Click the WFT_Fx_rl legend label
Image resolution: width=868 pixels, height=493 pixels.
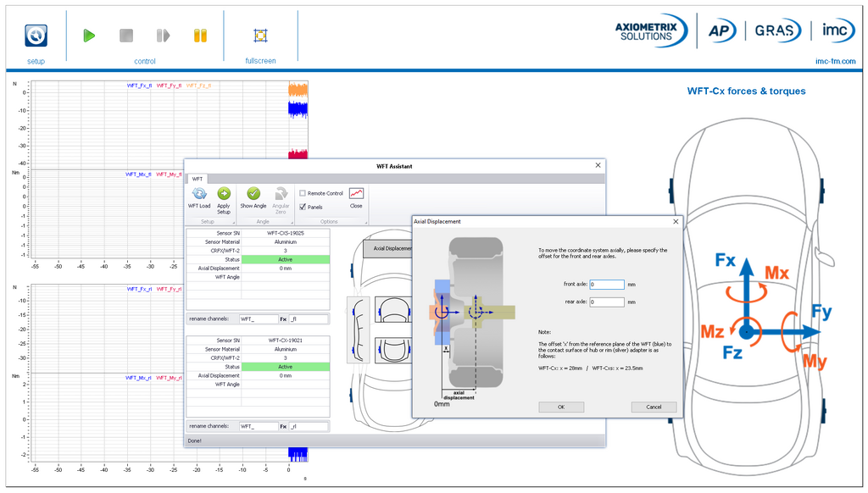click(x=139, y=289)
